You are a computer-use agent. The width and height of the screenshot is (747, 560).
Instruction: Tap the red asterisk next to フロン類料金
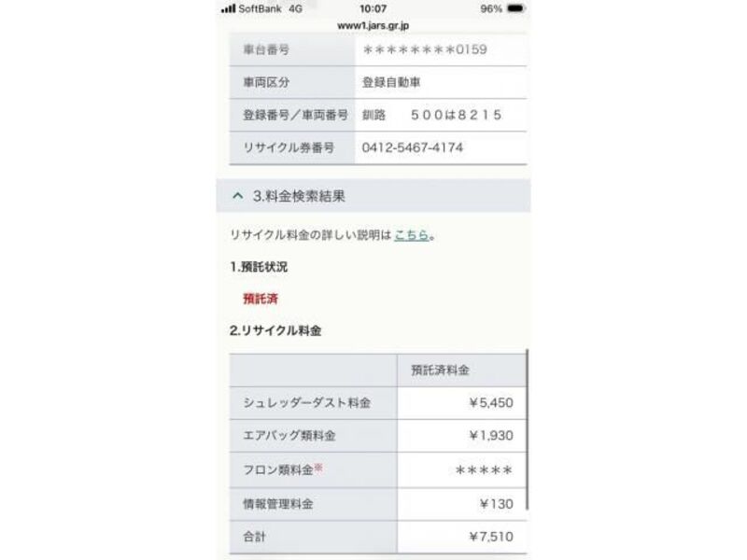(x=318, y=468)
